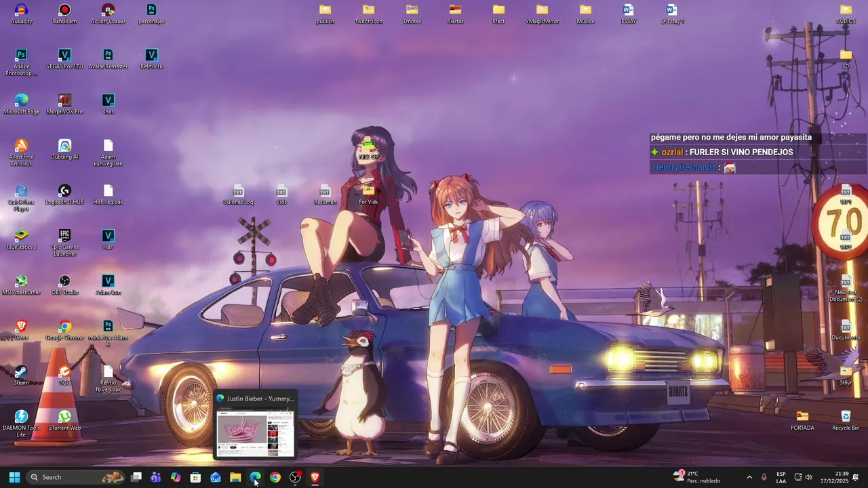Show hidden system tray icons
Image resolution: width=868 pixels, height=488 pixels.
pyautogui.click(x=749, y=477)
